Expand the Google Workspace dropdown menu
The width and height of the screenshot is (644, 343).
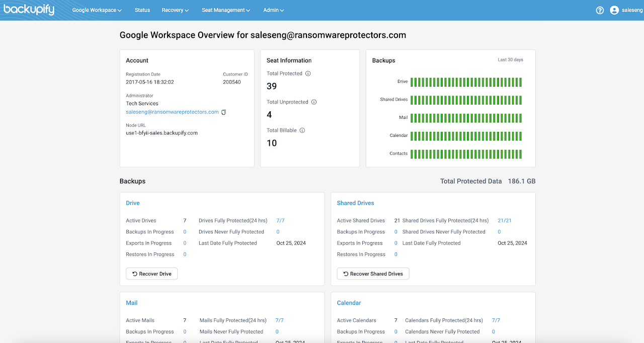(97, 10)
